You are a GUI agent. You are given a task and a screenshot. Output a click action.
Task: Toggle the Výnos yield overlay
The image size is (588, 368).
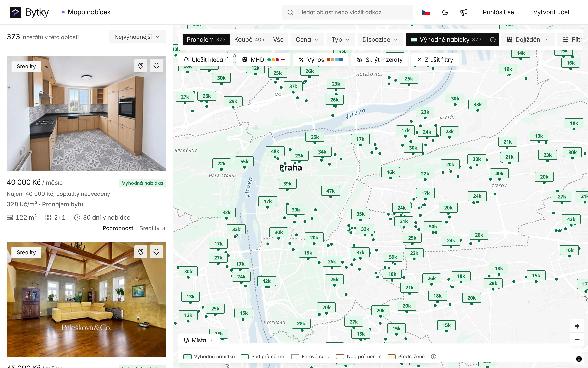321,60
